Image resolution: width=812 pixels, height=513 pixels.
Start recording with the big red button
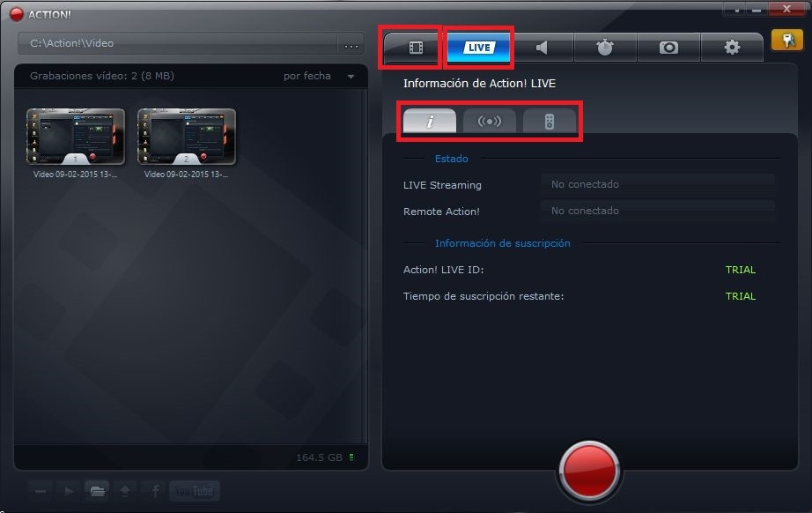point(589,471)
